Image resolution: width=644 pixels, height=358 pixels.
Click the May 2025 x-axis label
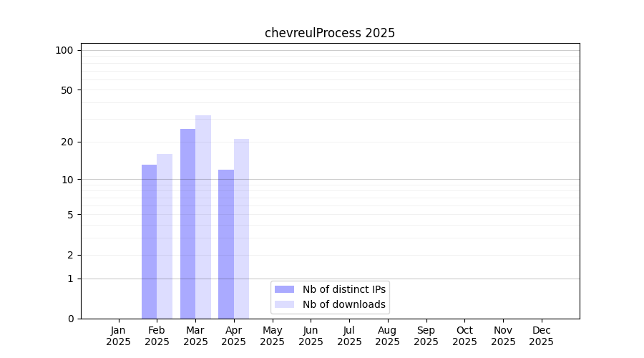272,336
